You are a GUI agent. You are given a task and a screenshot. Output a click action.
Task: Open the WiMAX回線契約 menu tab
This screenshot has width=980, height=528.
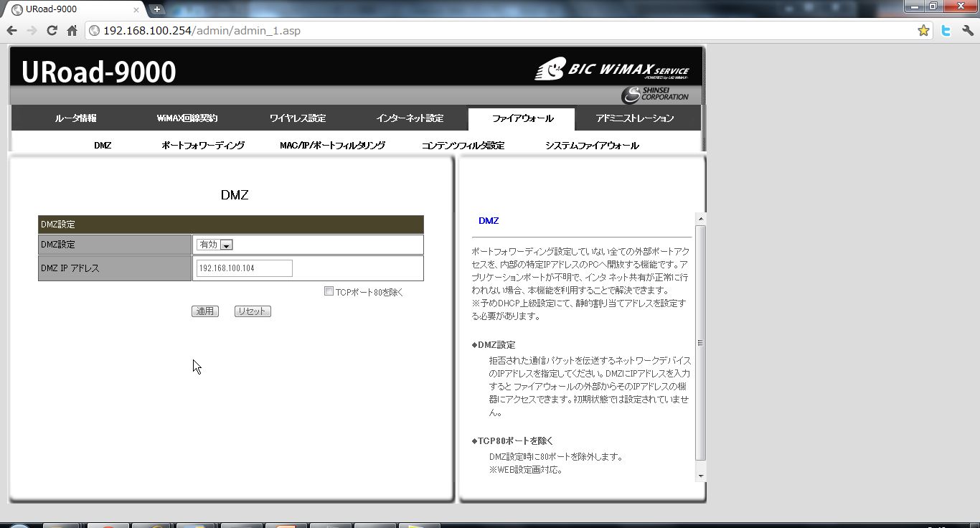(x=187, y=118)
